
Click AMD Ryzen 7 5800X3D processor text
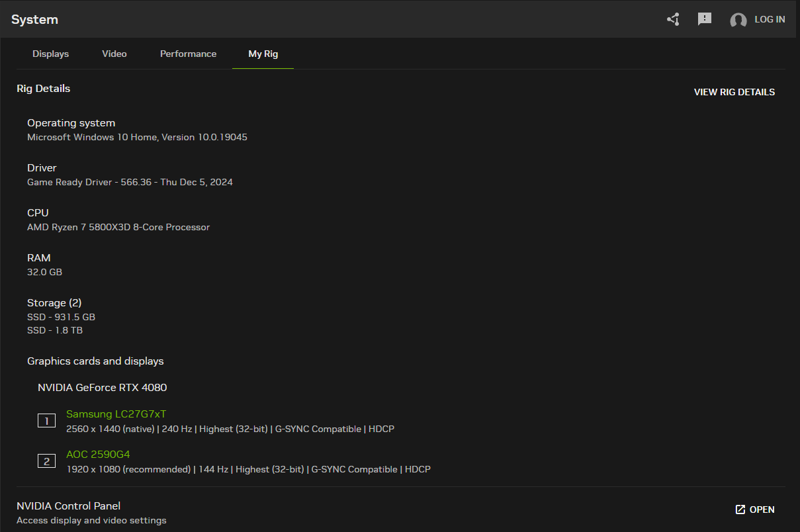click(x=118, y=227)
